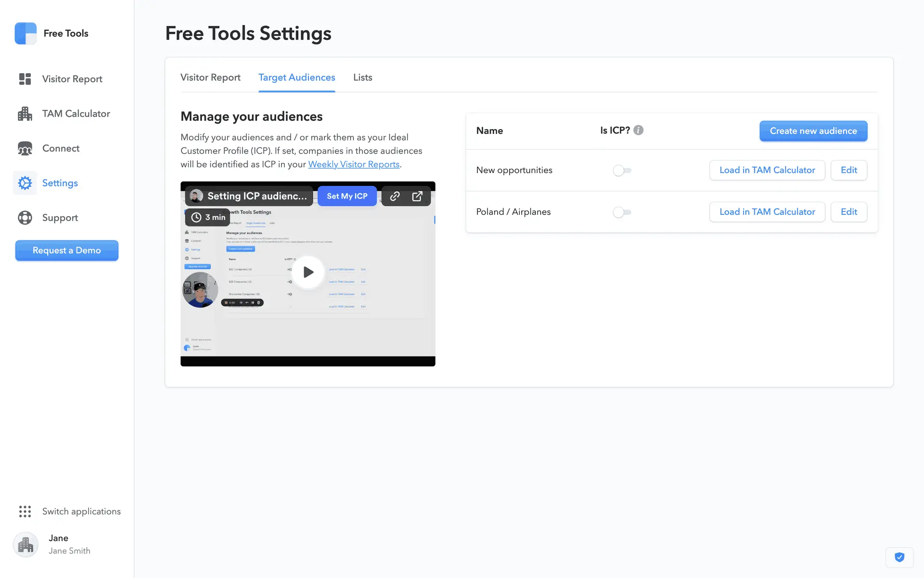Click the shield badge icon
The width and height of the screenshot is (924, 578).
899,557
